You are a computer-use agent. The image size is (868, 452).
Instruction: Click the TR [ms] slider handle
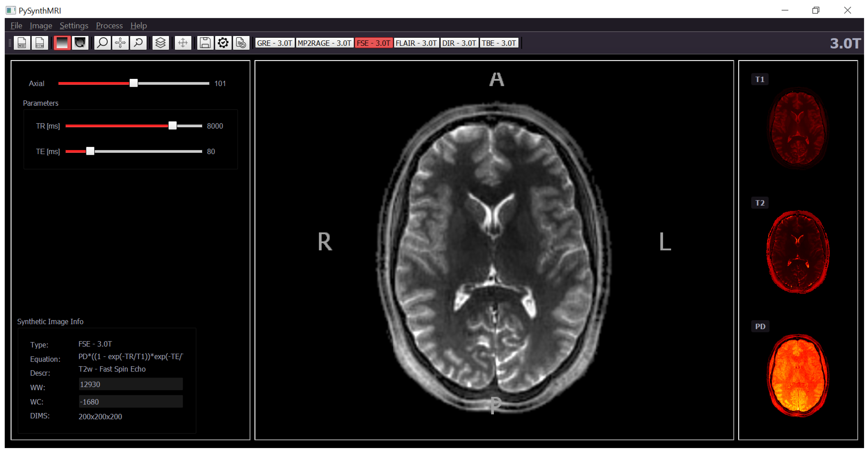(x=172, y=126)
